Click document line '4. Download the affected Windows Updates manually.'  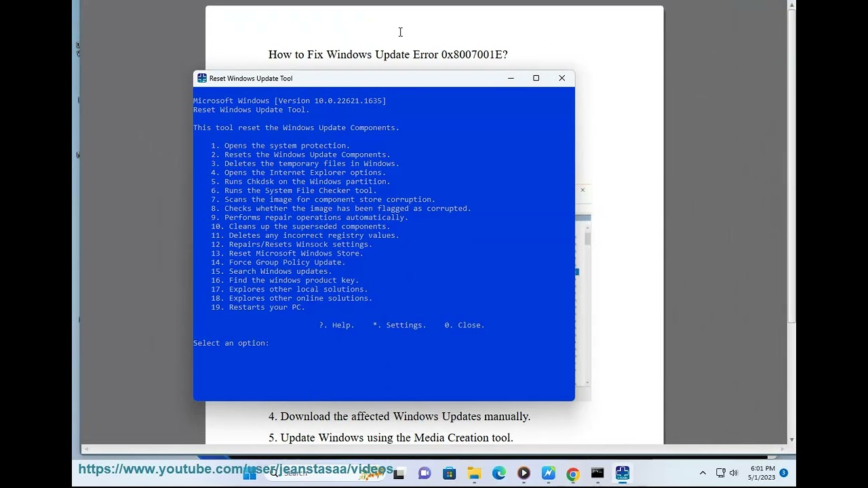pyautogui.click(x=399, y=417)
